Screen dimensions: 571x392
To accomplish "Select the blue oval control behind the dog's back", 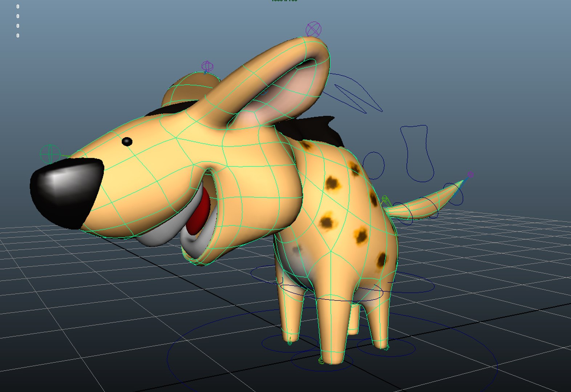I will click(x=373, y=166).
